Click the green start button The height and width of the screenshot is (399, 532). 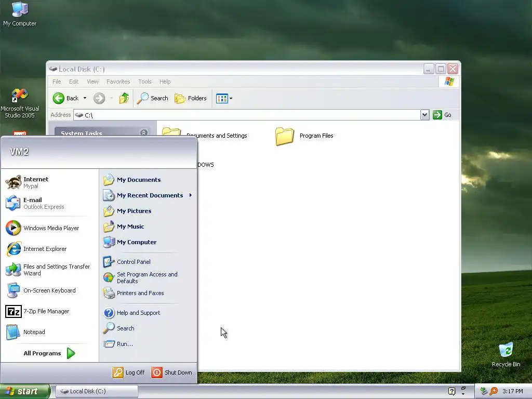pyautogui.click(x=25, y=391)
